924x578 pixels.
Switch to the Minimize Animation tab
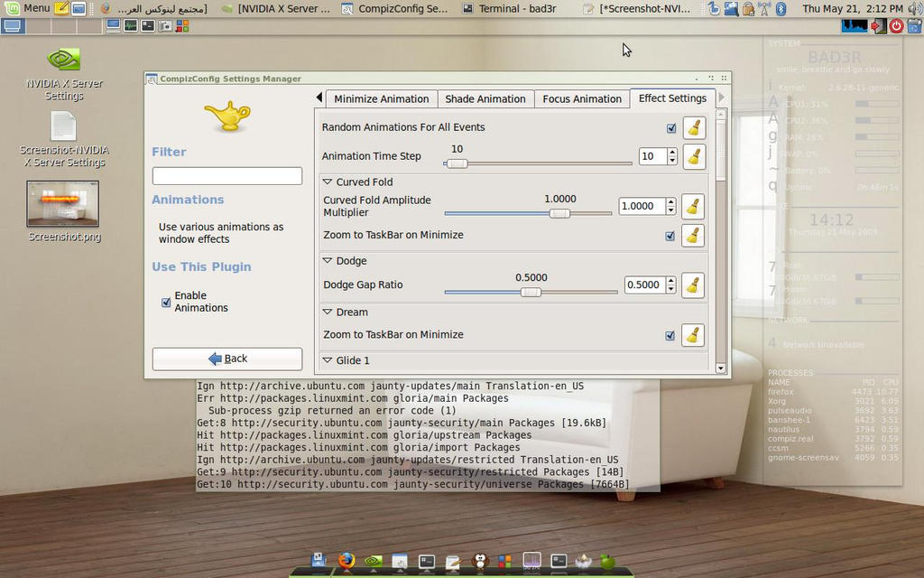click(382, 99)
